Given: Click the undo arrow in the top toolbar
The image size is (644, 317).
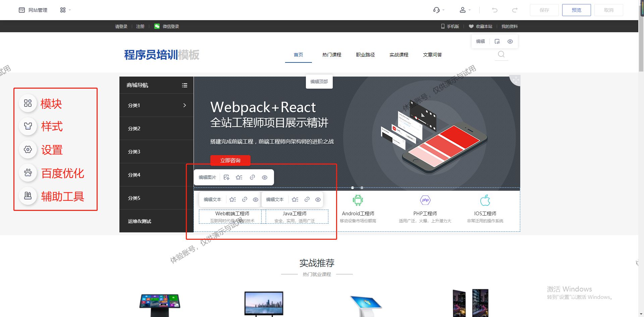Looking at the screenshot, I should [x=494, y=10].
